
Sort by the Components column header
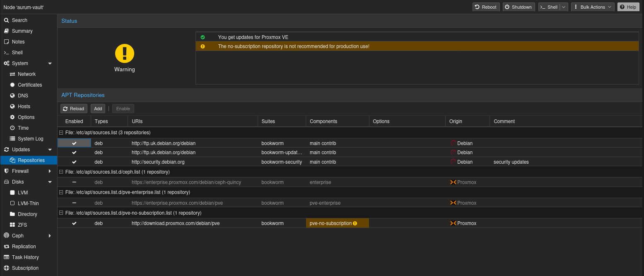coord(338,121)
